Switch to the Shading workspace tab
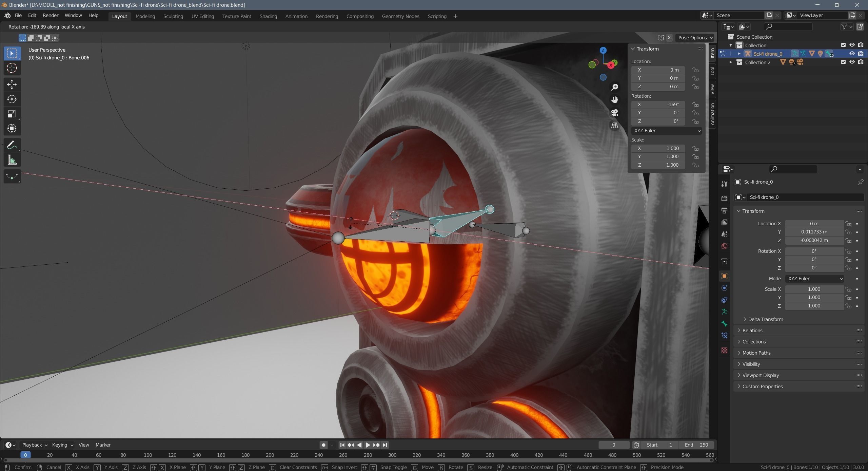Image resolution: width=868 pixels, height=471 pixels. click(x=268, y=16)
